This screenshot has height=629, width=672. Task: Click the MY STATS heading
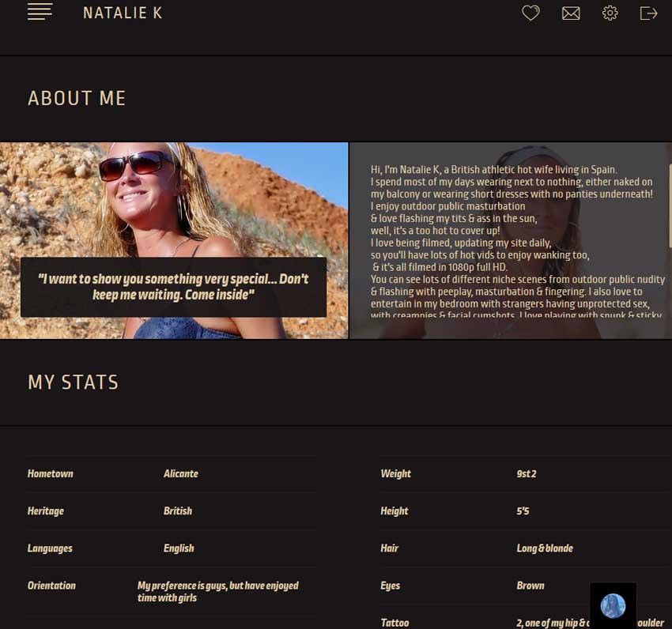coord(74,382)
